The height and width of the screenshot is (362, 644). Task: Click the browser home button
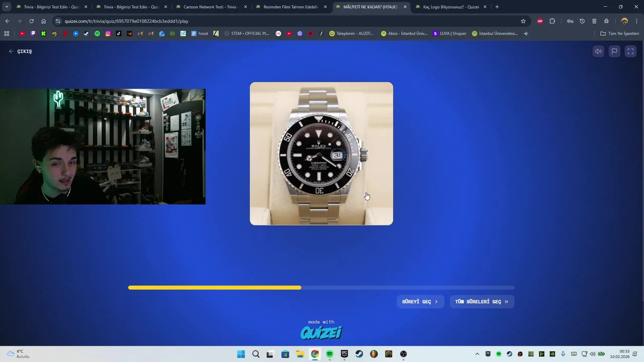pos(43,21)
